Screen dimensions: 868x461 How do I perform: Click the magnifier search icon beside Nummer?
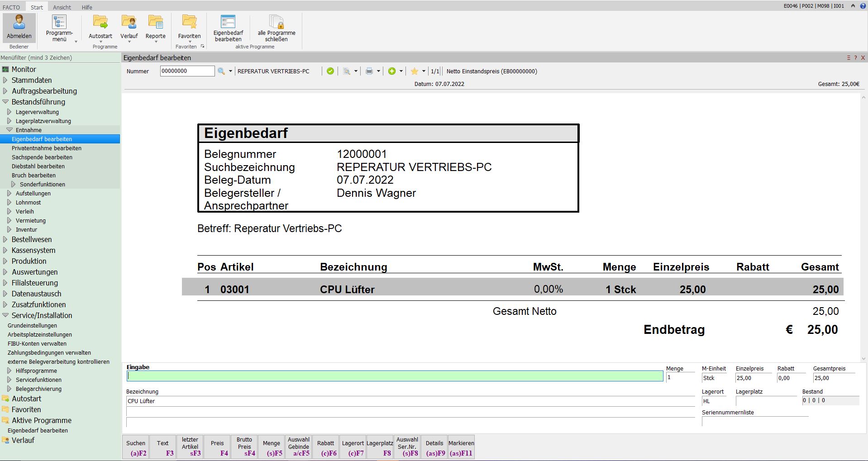click(221, 71)
